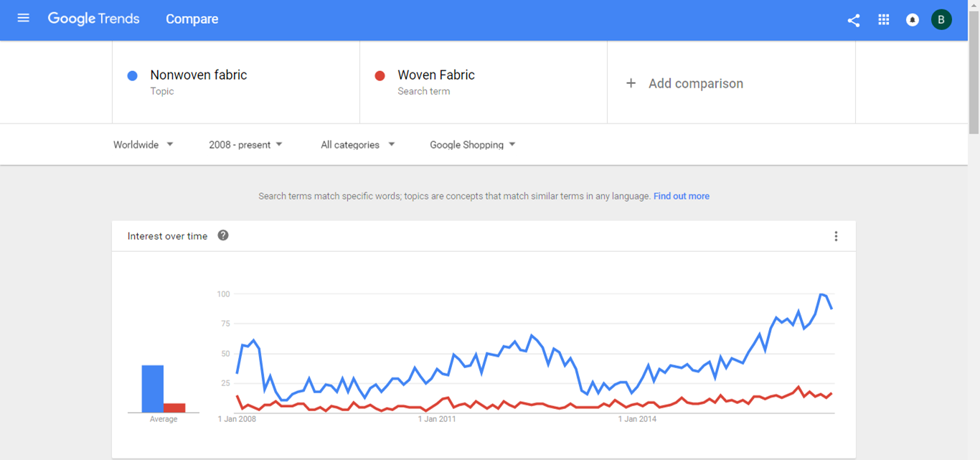Click the blue Average bar in chart

(x=153, y=389)
